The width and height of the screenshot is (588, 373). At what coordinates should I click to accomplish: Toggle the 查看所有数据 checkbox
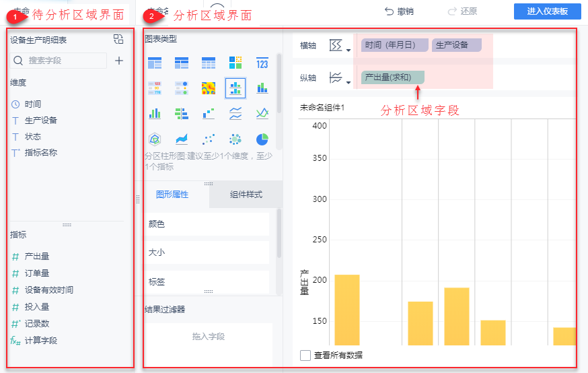click(x=305, y=355)
